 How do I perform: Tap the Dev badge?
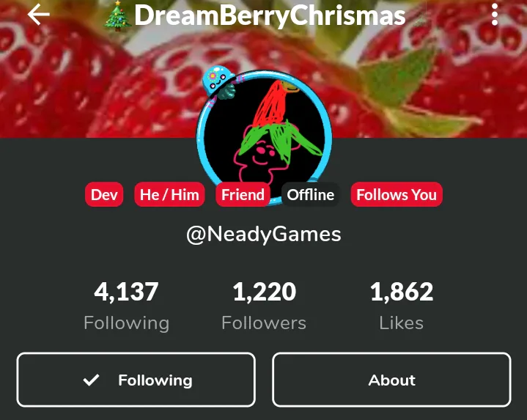tap(104, 194)
